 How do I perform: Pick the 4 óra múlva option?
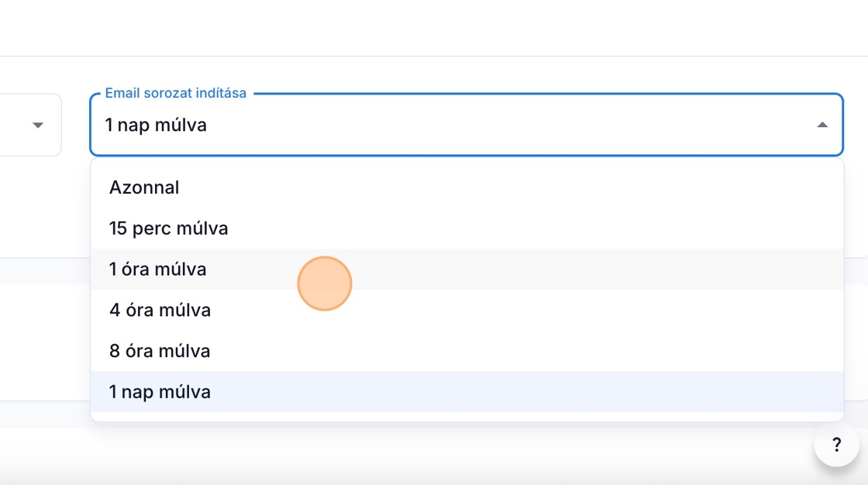coord(160,311)
